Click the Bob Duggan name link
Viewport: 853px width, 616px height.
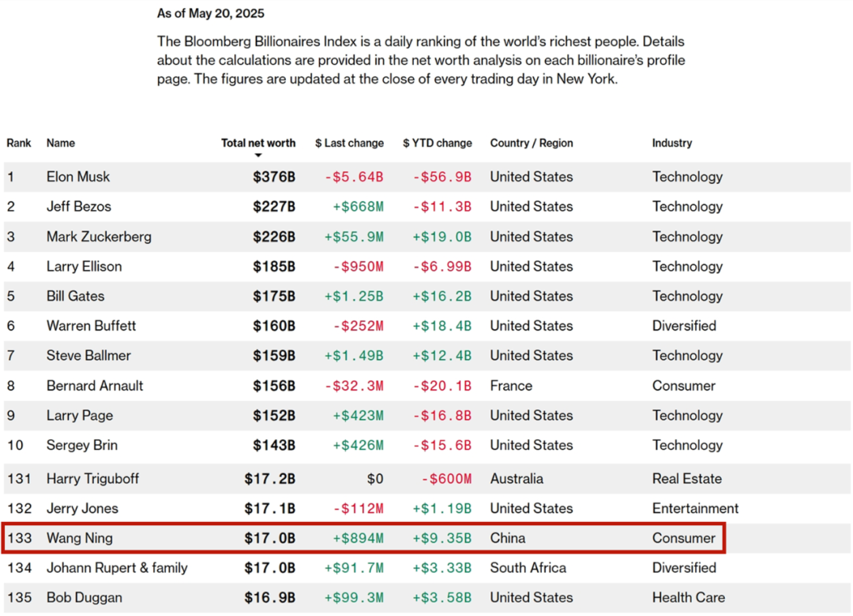(x=85, y=598)
